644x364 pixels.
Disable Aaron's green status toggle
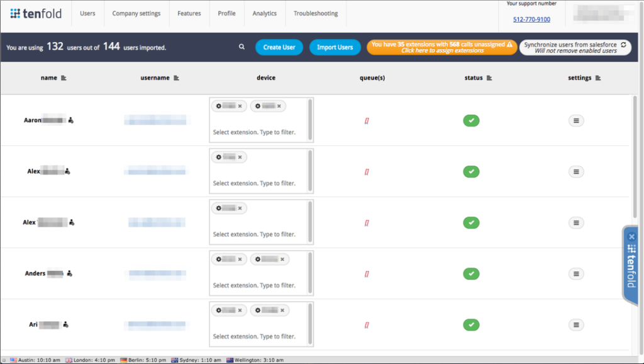[471, 120]
